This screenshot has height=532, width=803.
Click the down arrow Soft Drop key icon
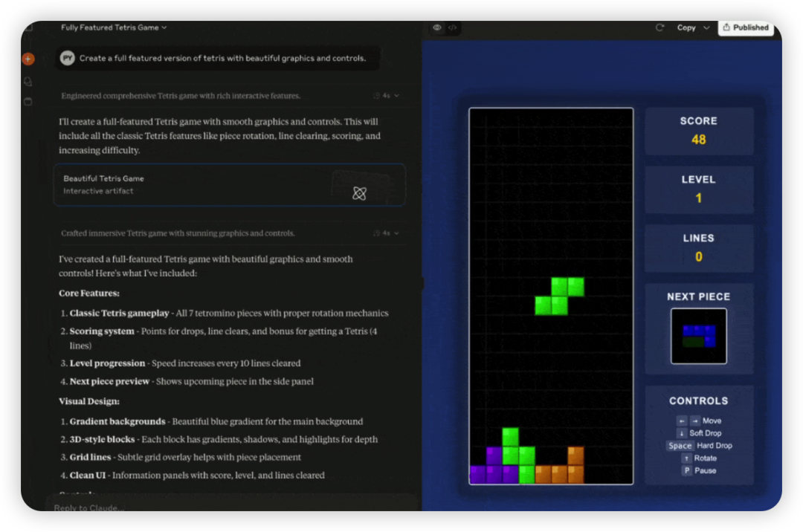681,433
